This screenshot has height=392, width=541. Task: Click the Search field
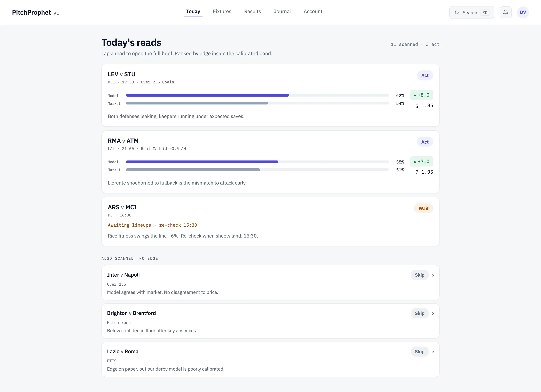471,12
